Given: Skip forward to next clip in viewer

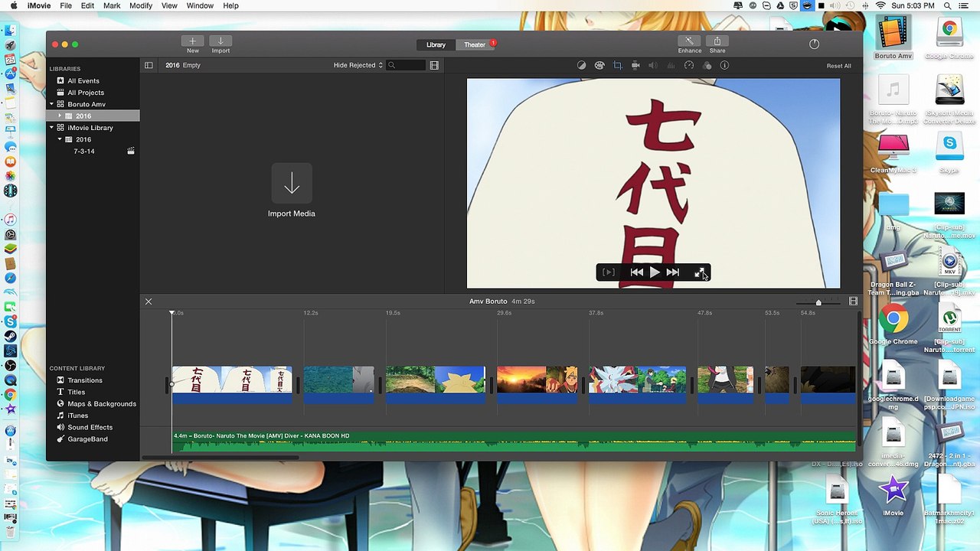Looking at the screenshot, I should click(672, 272).
